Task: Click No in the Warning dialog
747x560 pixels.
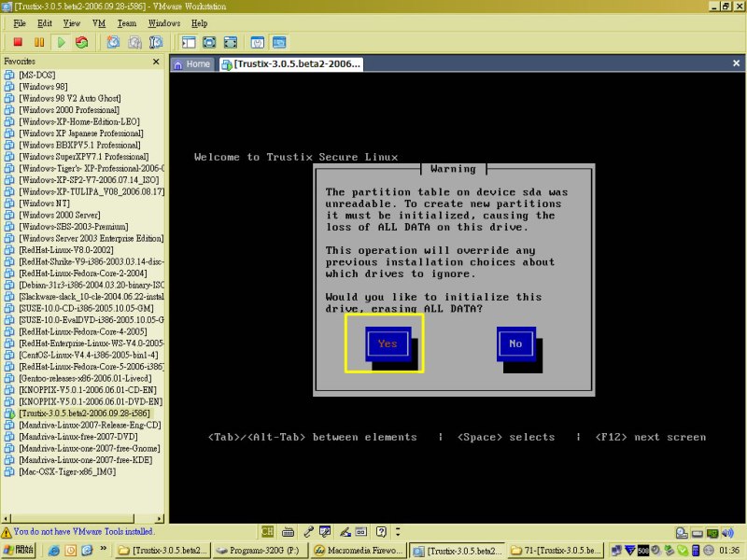Action: pyautogui.click(x=515, y=343)
